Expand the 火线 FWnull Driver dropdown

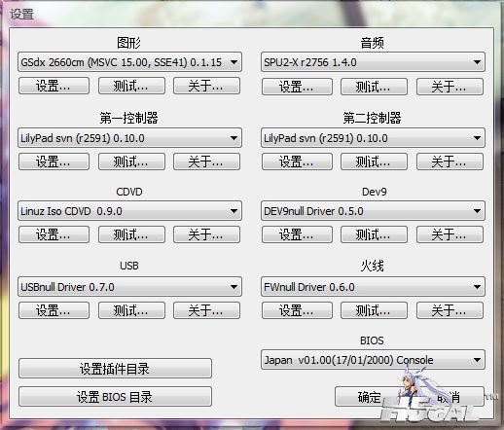pos(373,287)
